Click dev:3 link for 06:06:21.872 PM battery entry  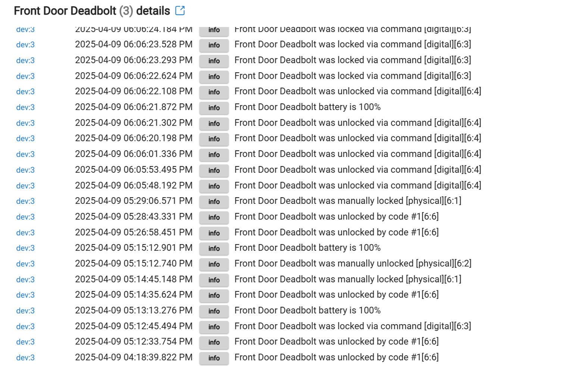(25, 107)
